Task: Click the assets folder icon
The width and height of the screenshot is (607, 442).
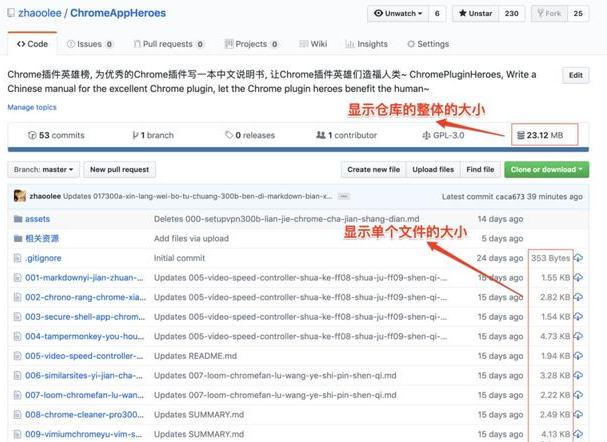Action: point(18,219)
